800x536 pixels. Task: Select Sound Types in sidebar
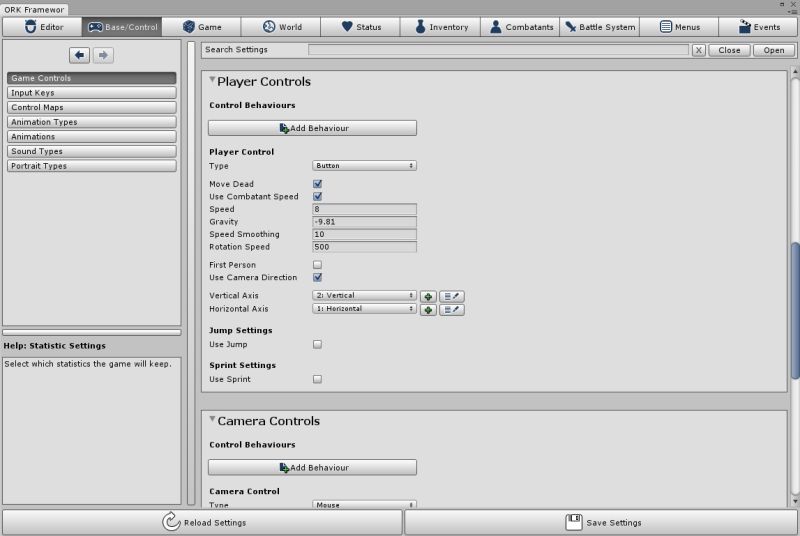tap(92, 151)
